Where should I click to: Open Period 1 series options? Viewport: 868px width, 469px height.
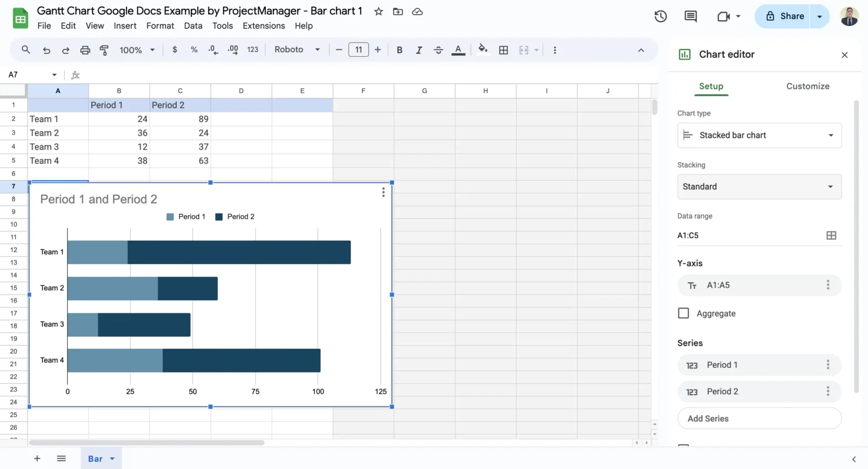pos(828,365)
